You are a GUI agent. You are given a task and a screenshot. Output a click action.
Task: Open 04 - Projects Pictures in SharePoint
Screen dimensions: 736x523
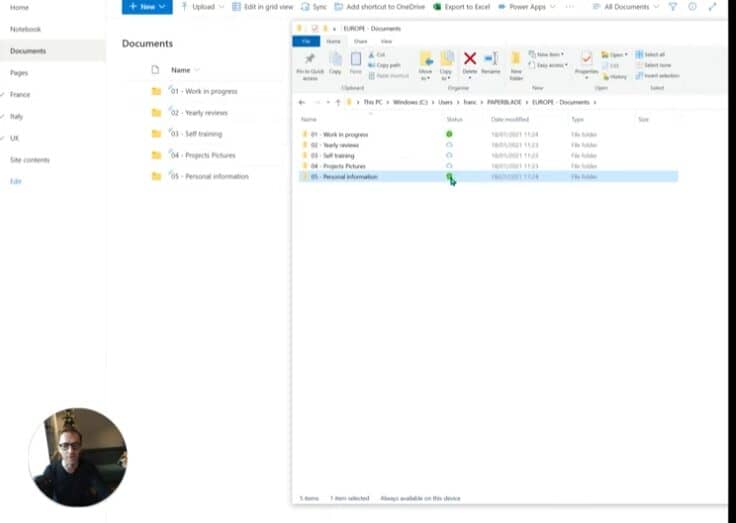pos(203,155)
